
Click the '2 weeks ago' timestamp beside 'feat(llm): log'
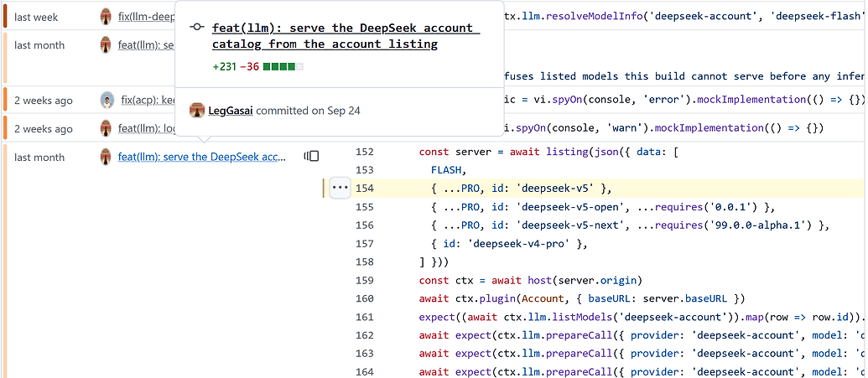pyautogui.click(x=43, y=129)
